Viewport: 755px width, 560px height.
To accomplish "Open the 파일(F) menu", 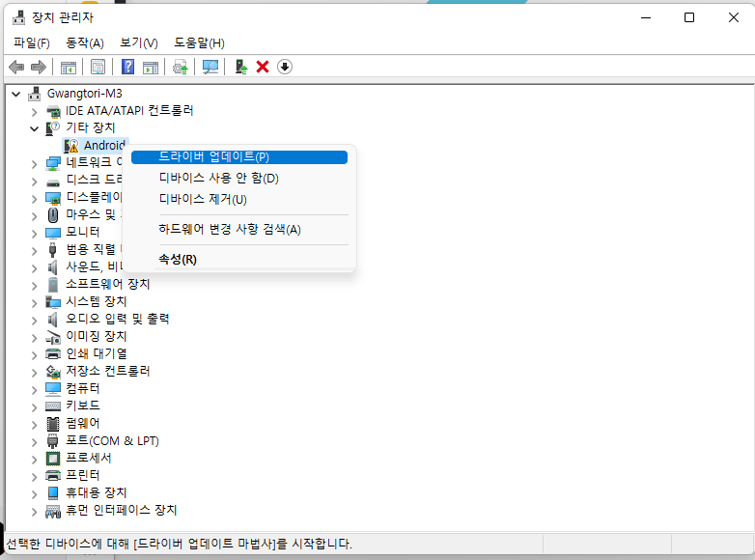I will (x=32, y=43).
